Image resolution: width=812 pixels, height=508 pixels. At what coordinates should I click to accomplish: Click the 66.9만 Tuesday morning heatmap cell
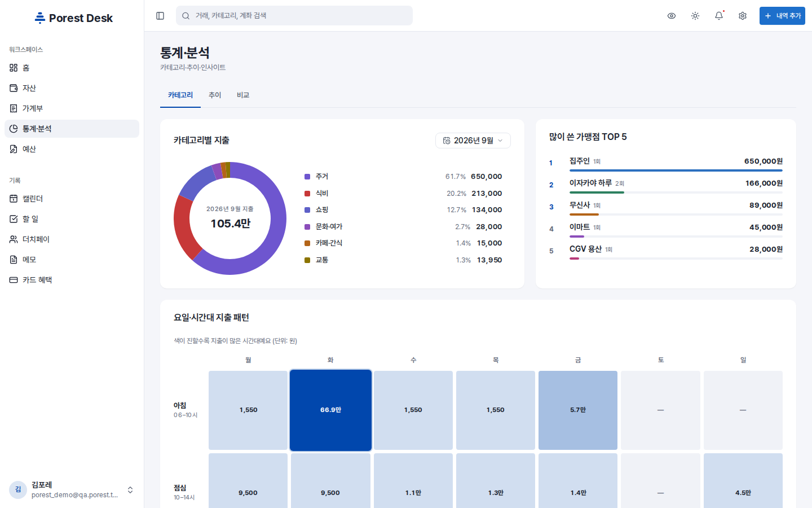click(330, 410)
